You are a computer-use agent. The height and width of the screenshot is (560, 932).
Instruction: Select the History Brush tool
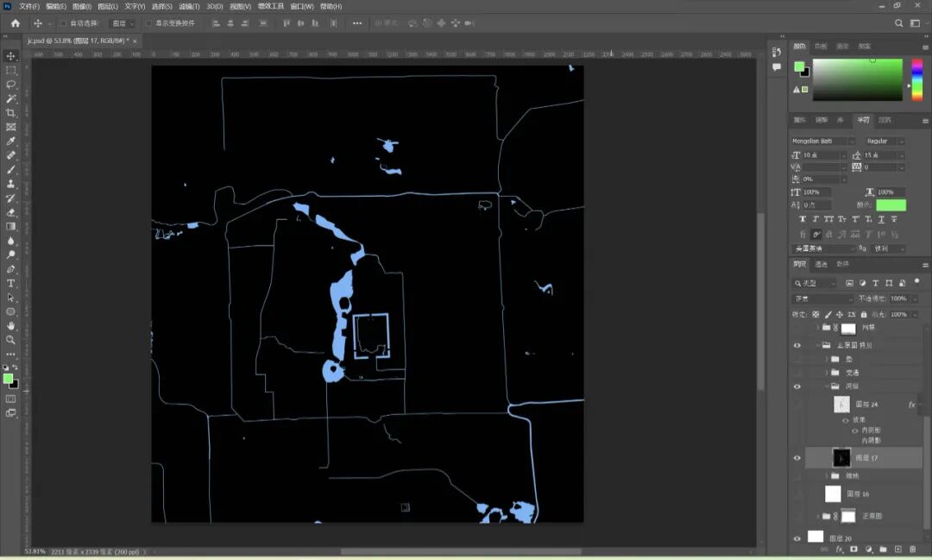click(x=10, y=198)
